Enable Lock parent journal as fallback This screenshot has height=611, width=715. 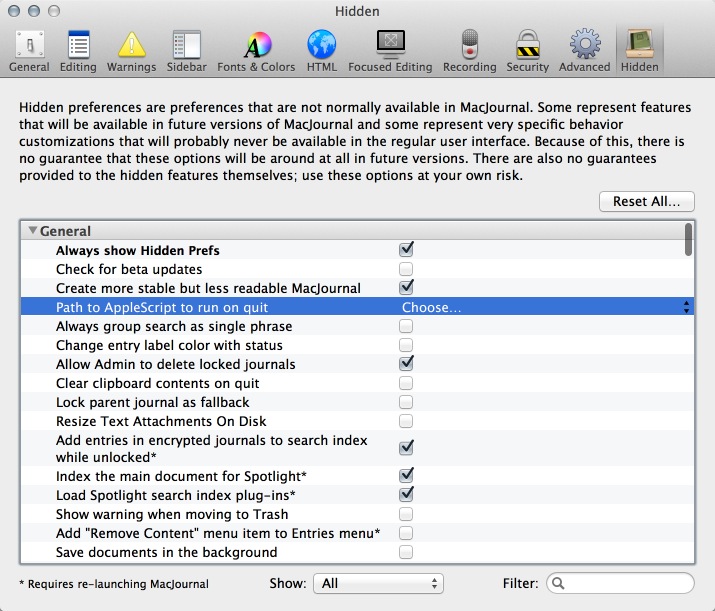point(406,402)
